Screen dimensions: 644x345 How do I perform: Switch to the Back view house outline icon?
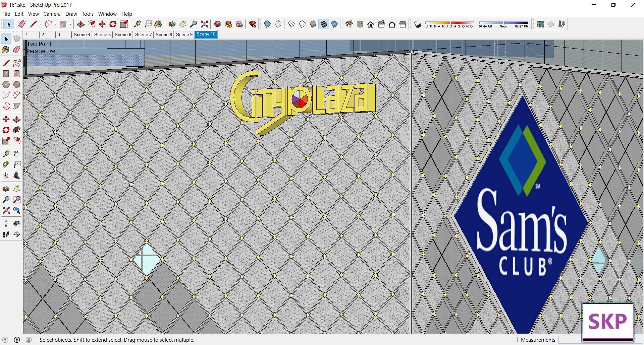point(392,24)
